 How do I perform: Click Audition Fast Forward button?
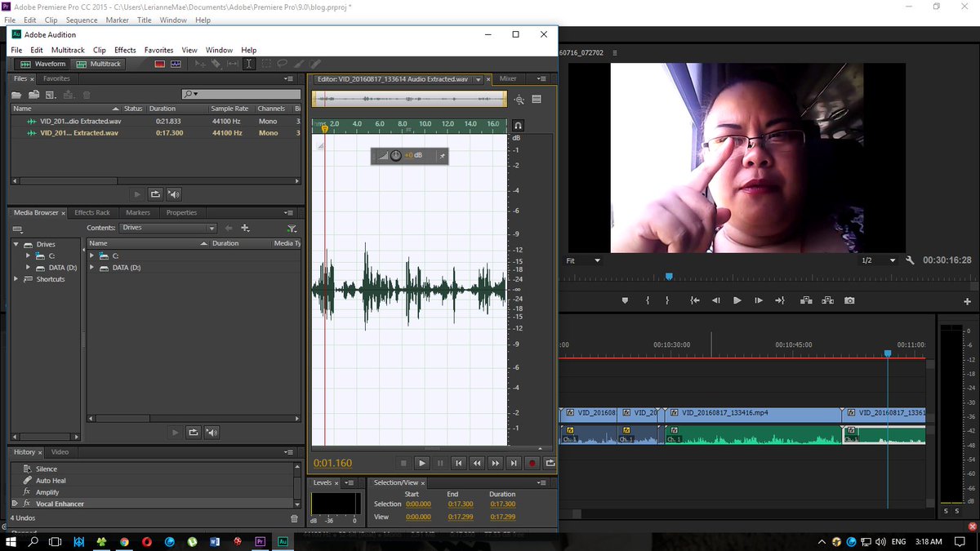495,464
